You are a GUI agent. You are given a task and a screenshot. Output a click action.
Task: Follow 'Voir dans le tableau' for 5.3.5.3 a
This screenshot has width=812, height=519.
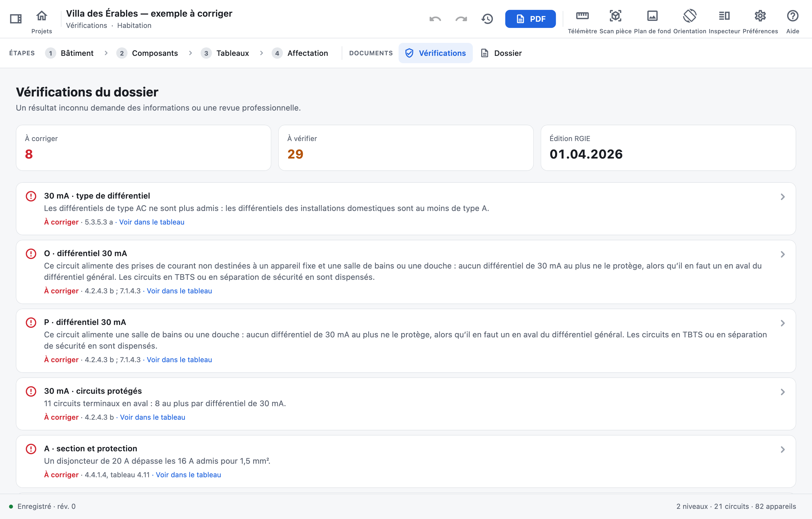(152, 222)
